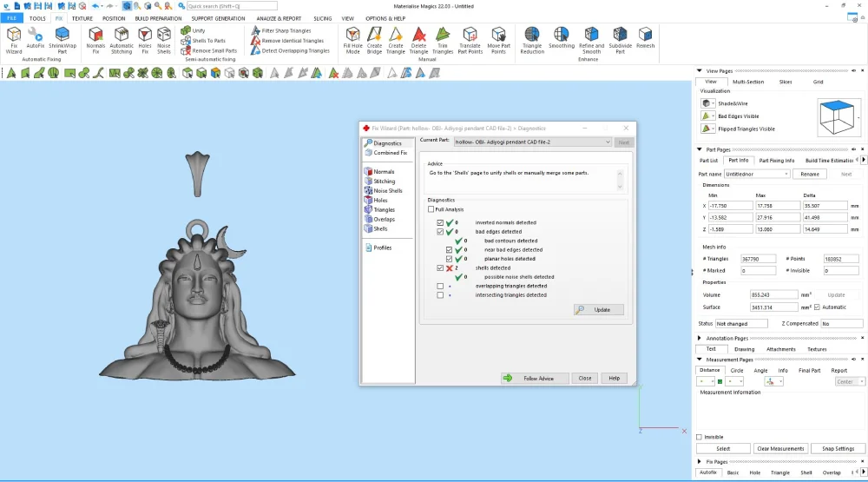Activate Fill Hole Mode
Screen dimensions: 868x482
click(x=352, y=41)
